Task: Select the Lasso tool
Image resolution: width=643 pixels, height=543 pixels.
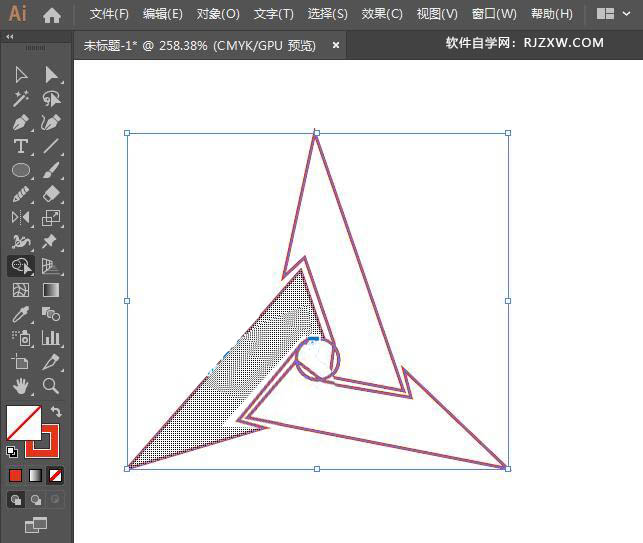Action: pyautogui.click(x=51, y=99)
